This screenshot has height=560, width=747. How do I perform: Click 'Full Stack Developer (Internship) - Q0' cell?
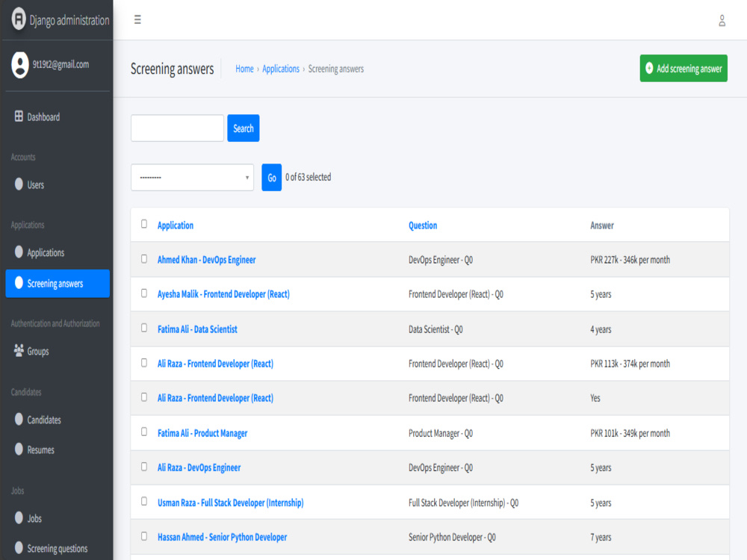coord(464,503)
